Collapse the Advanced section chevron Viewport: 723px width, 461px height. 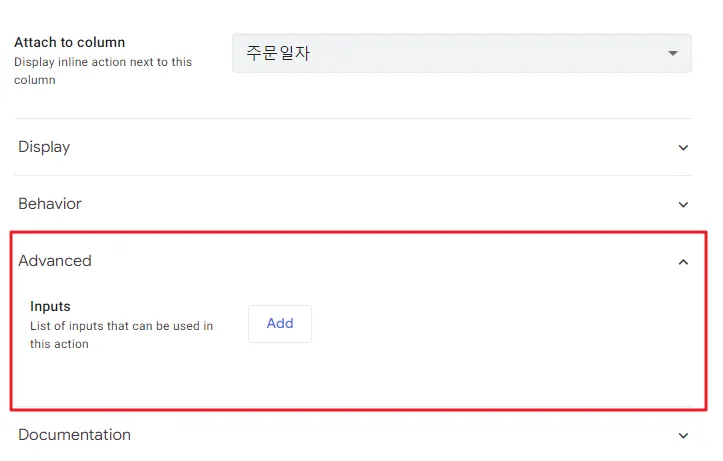coord(683,262)
